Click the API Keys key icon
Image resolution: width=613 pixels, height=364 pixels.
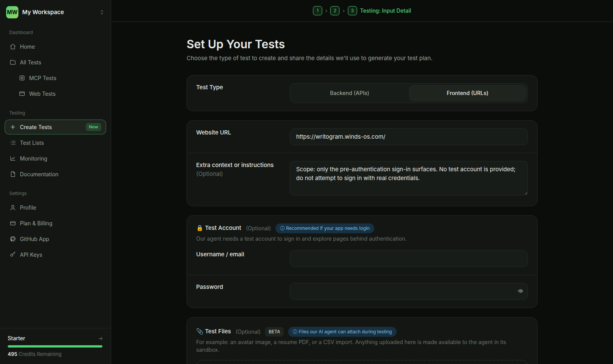point(13,255)
